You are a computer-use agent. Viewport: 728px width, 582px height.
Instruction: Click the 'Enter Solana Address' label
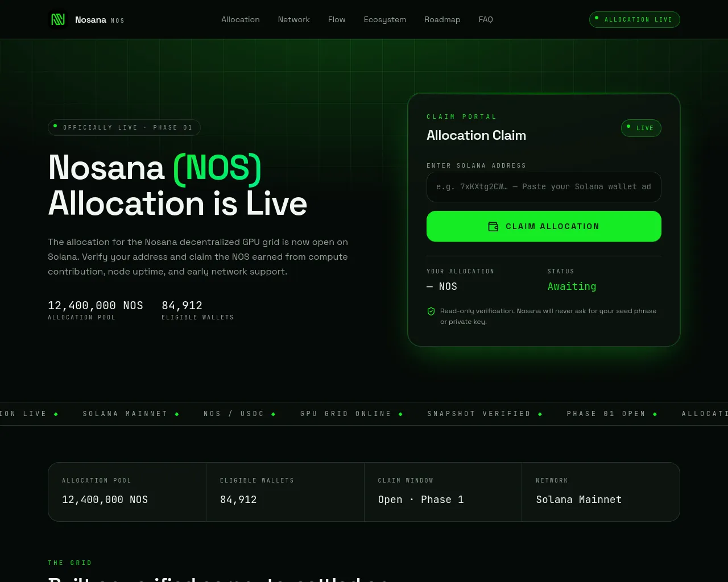477,165
